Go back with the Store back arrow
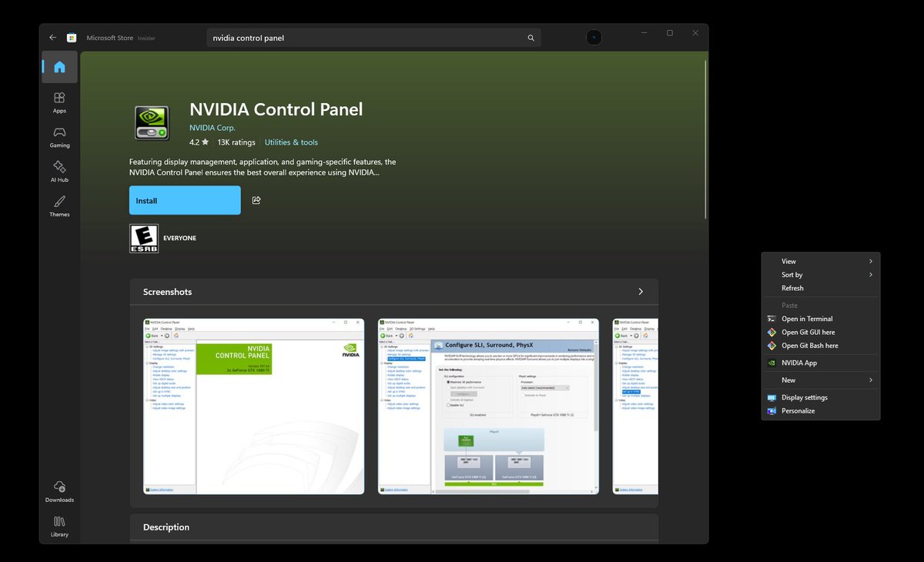The width and height of the screenshot is (924, 562). 52,37
